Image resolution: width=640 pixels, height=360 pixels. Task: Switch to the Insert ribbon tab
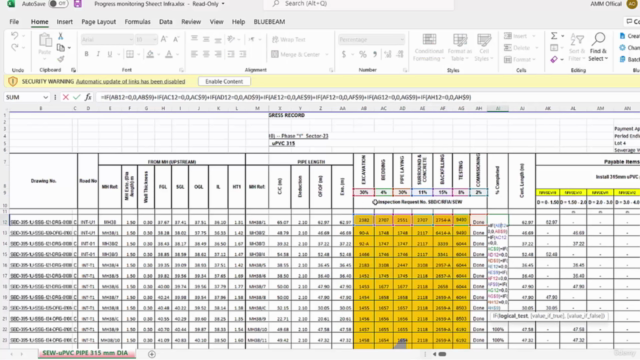click(x=64, y=22)
